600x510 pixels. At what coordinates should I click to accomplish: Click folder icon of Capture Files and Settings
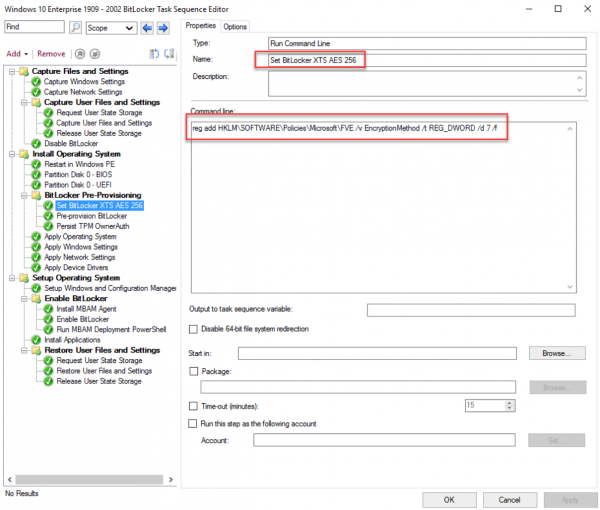tap(24, 72)
